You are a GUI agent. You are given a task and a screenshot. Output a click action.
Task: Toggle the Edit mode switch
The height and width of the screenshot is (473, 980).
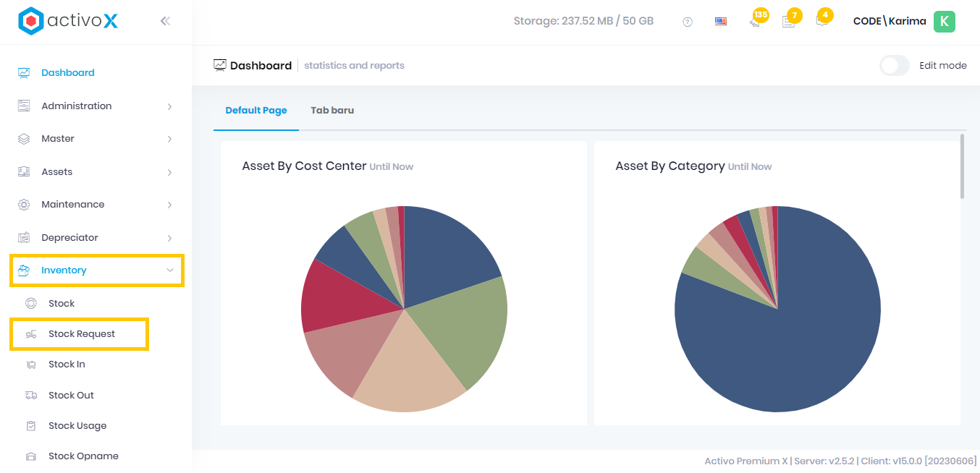coord(895,66)
